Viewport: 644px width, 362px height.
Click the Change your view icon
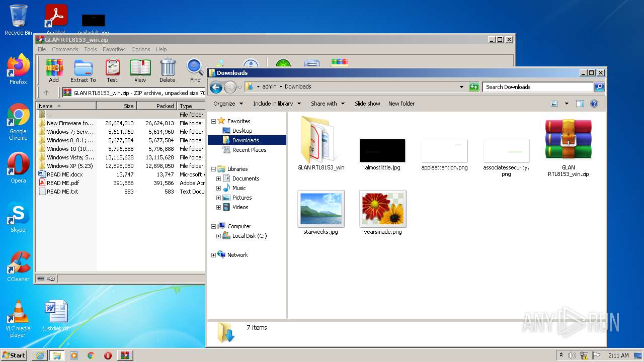554,104
